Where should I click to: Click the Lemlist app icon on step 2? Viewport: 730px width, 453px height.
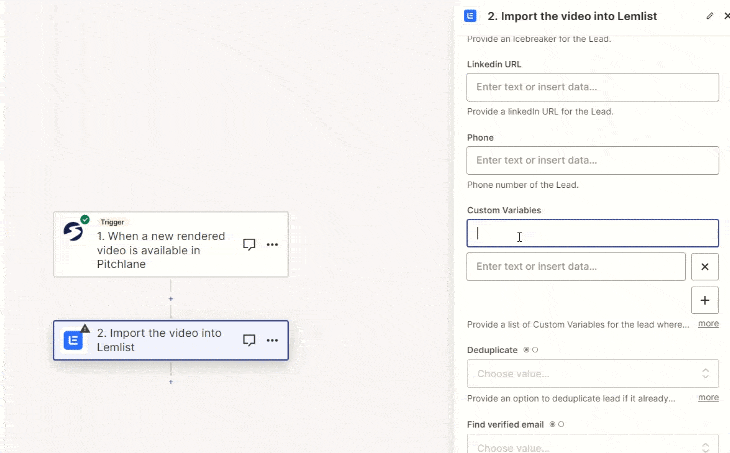[x=73, y=341]
